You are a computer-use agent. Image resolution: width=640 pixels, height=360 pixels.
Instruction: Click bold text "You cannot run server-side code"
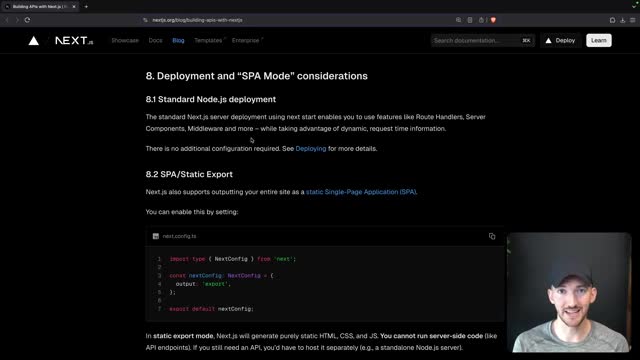(x=431, y=336)
